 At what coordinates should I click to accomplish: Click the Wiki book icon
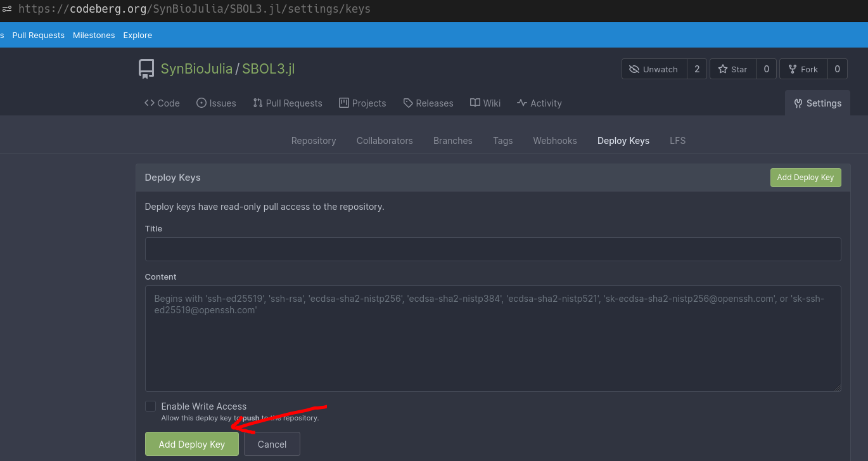click(474, 103)
